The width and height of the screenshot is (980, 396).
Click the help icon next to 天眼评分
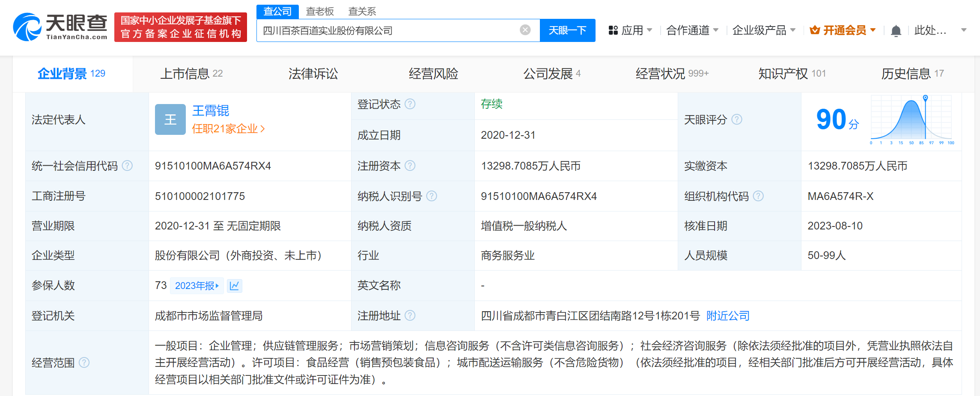[736, 119]
